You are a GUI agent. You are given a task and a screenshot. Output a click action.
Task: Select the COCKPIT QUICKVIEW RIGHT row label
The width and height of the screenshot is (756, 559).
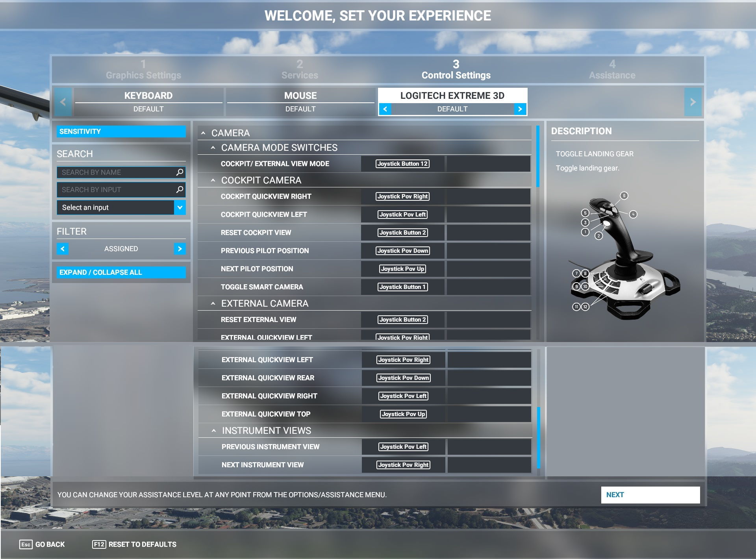pos(266,196)
